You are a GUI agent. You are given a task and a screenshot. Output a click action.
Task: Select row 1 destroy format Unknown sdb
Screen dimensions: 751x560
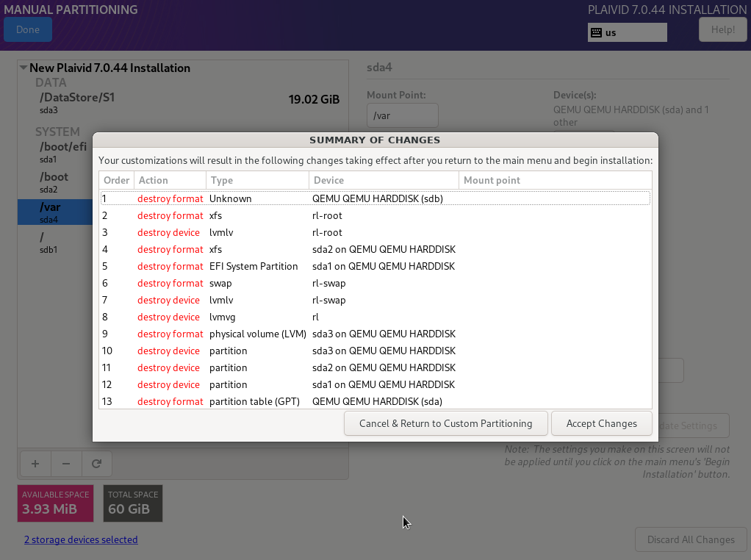point(375,198)
